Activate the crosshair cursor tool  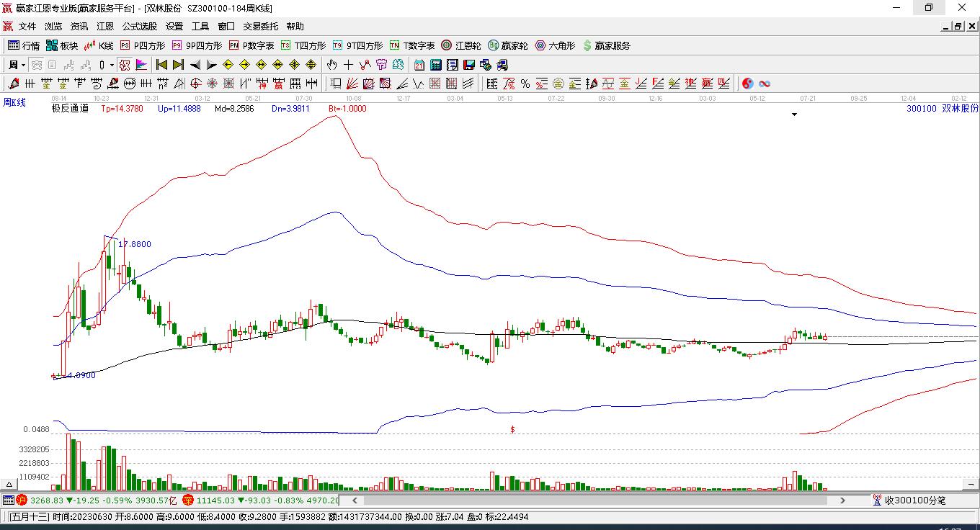(348, 65)
